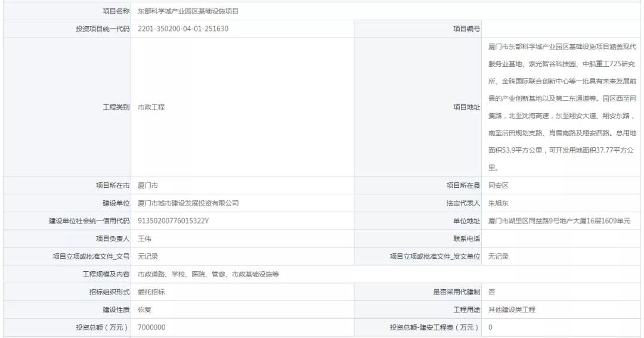Select the investment code 2201-350200-04-01-251630
Viewport: 644px width, 338px height.
(183, 29)
